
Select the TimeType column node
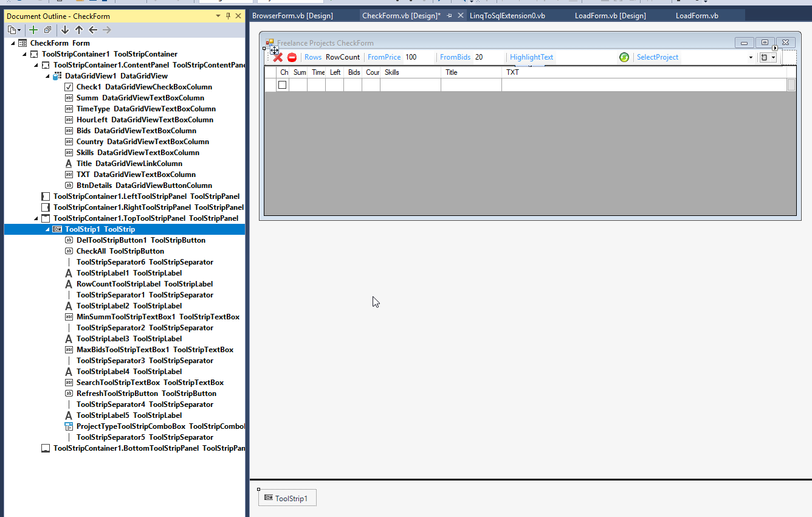click(x=146, y=109)
